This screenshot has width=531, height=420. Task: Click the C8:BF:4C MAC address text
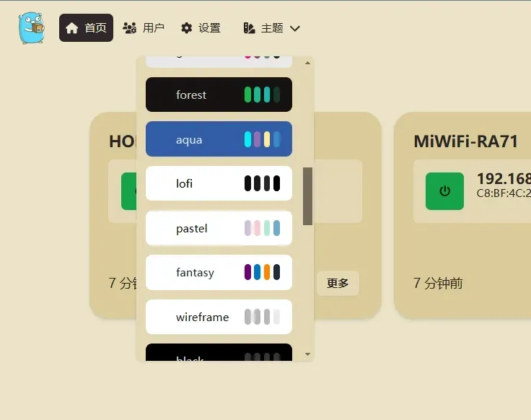click(x=504, y=193)
